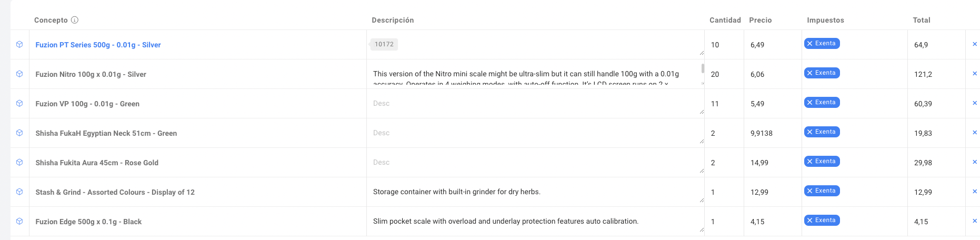Click cube icon beside Stash & Grind row
The image size is (980, 240).
click(x=19, y=192)
